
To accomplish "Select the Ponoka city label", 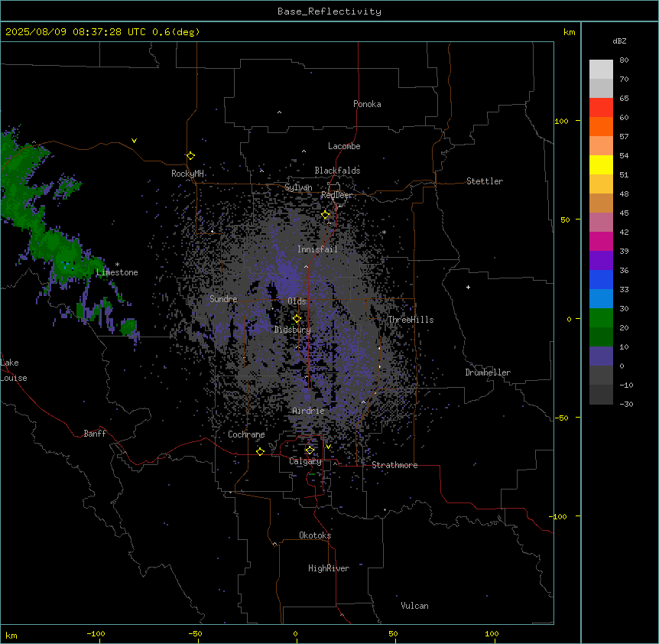I will pos(367,104).
